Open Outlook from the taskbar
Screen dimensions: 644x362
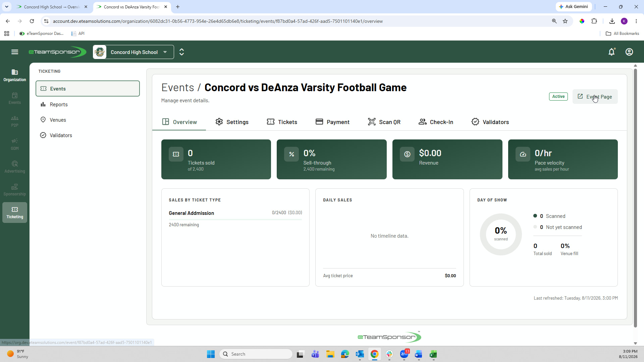tap(360, 354)
